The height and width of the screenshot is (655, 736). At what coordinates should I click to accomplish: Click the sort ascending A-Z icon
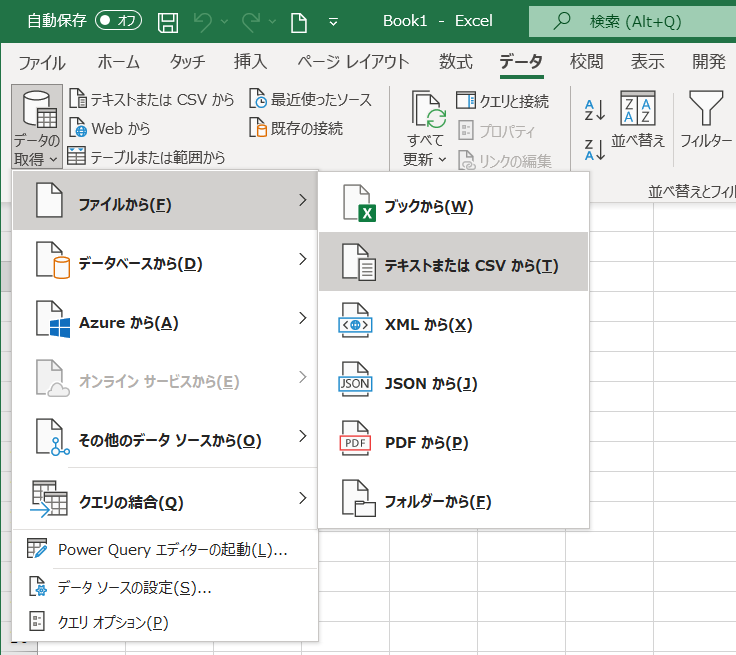[x=595, y=110]
